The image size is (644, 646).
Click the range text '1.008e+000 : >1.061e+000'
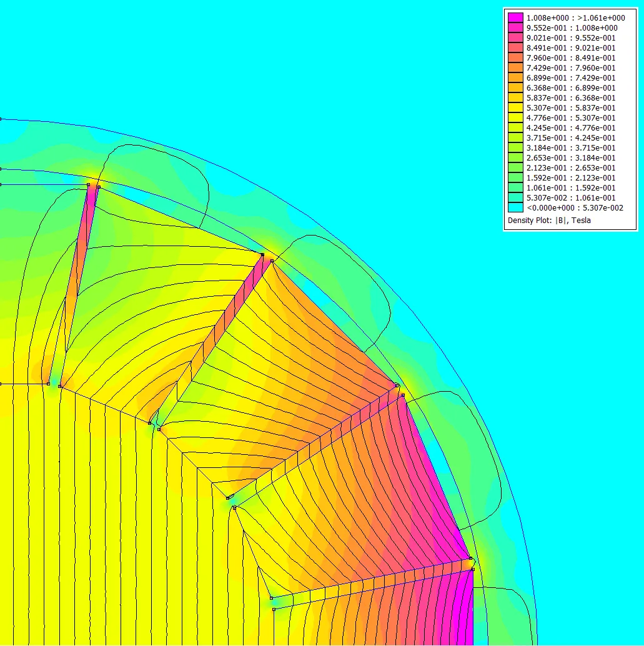point(576,17)
